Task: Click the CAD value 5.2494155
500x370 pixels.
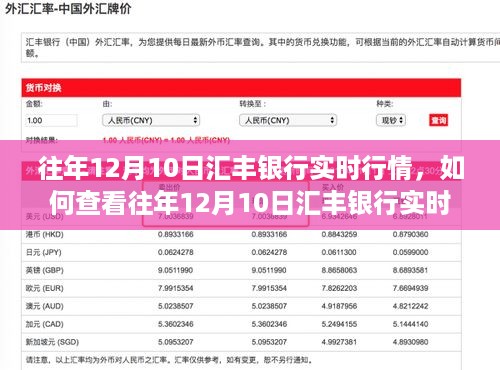Action: tap(339, 324)
